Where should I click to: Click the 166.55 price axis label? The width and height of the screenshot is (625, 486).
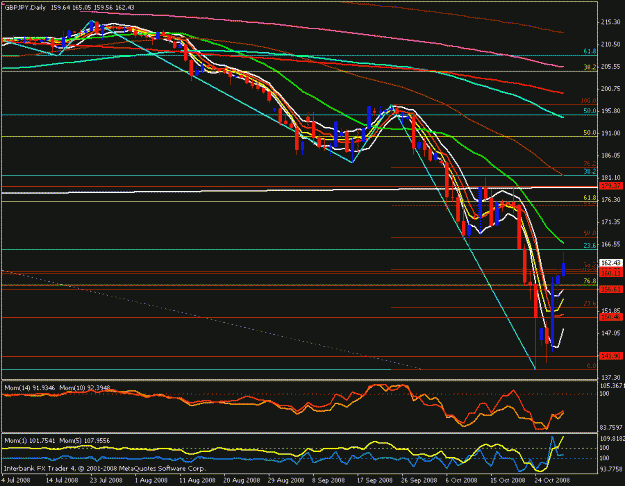[x=610, y=244]
